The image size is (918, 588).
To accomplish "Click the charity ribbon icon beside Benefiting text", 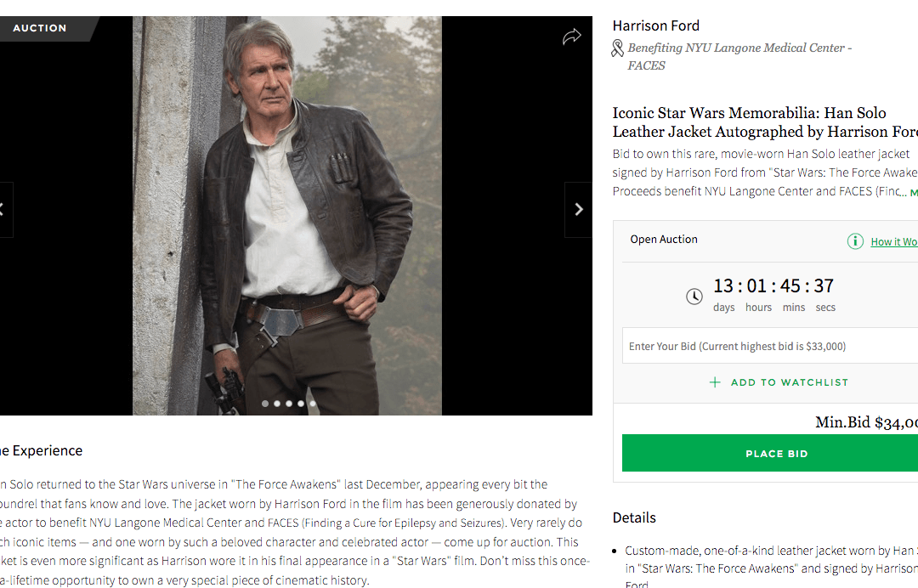I will [x=617, y=48].
